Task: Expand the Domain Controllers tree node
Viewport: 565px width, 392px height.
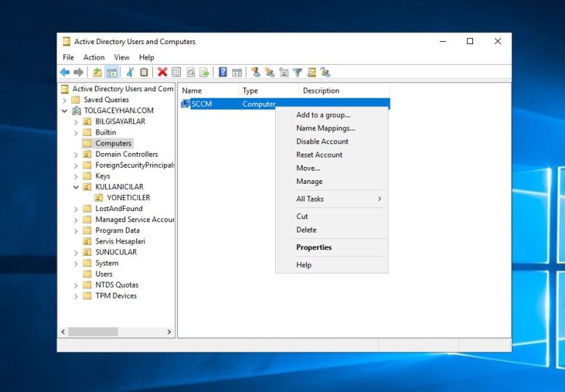Action: pos(76,154)
